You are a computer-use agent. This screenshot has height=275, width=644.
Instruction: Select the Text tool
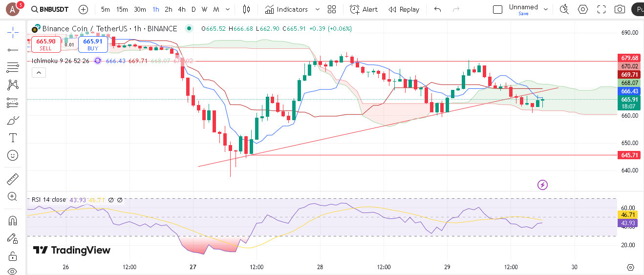click(x=13, y=138)
